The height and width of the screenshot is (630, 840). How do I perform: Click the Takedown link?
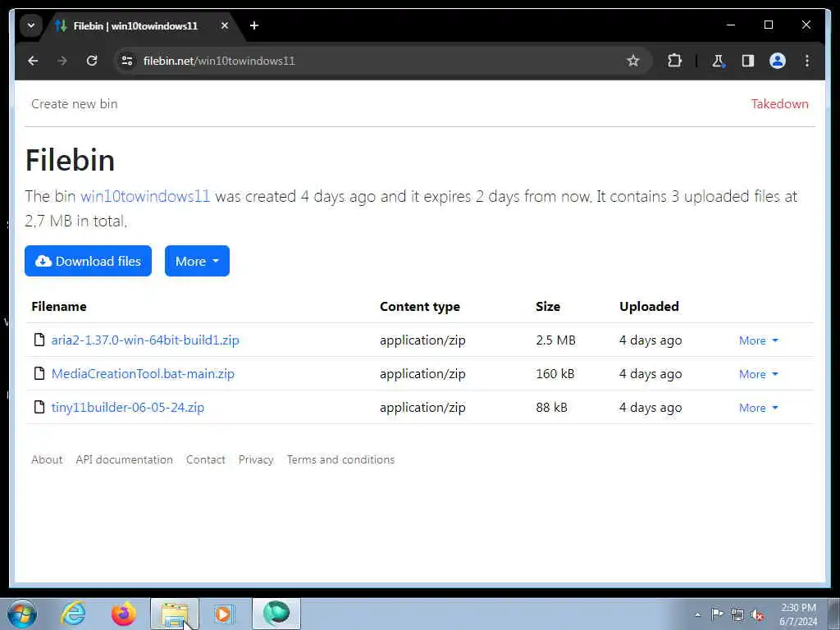click(779, 104)
